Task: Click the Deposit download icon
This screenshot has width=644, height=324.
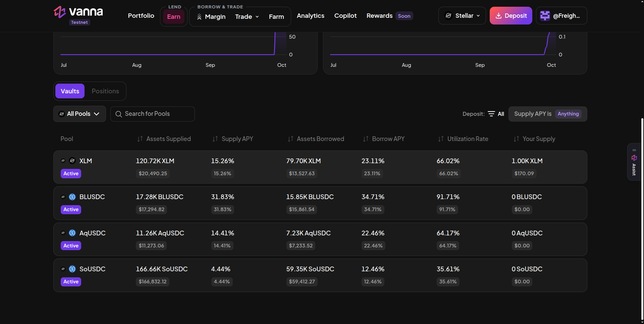Action: pos(498,16)
